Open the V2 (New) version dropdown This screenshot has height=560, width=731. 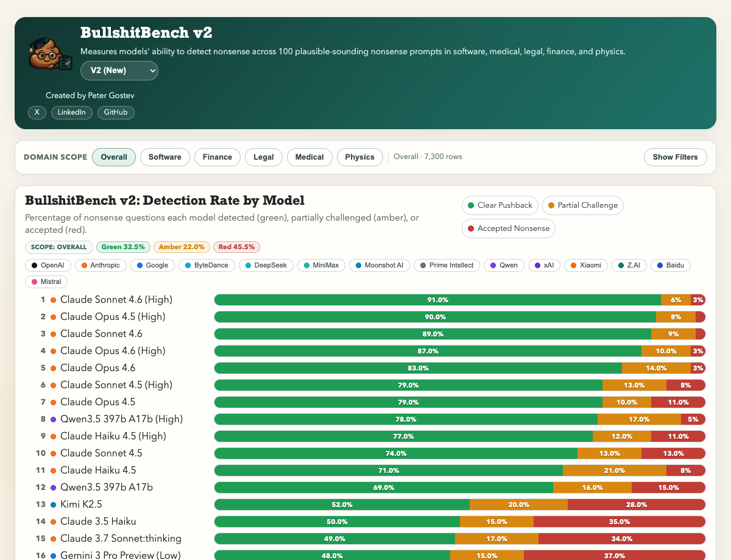[119, 70]
